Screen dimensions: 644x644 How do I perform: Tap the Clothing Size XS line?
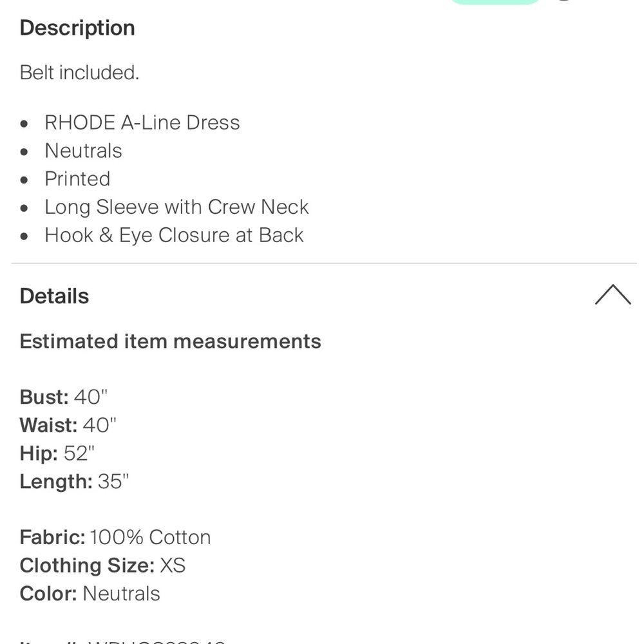click(102, 565)
